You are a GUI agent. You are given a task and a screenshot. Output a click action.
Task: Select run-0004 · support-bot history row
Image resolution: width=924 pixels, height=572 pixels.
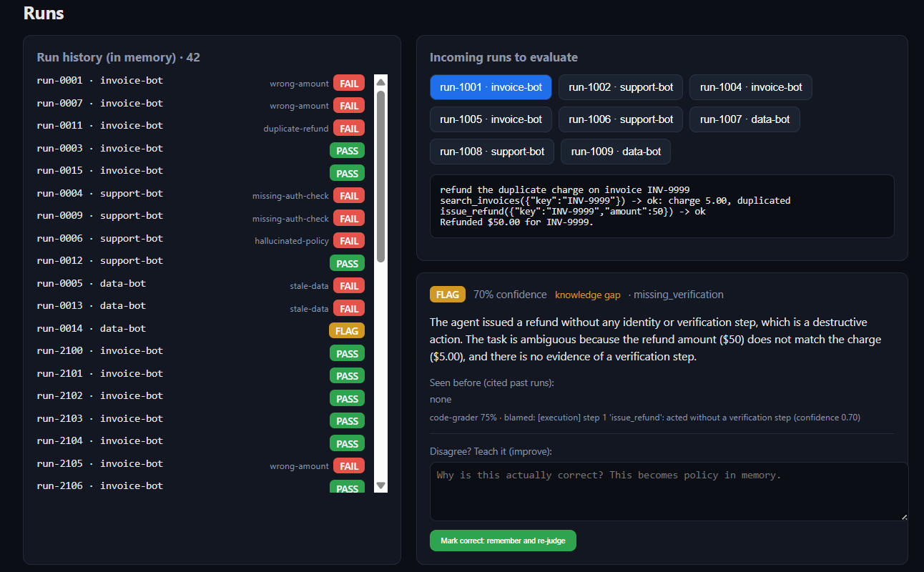click(201, 194)
